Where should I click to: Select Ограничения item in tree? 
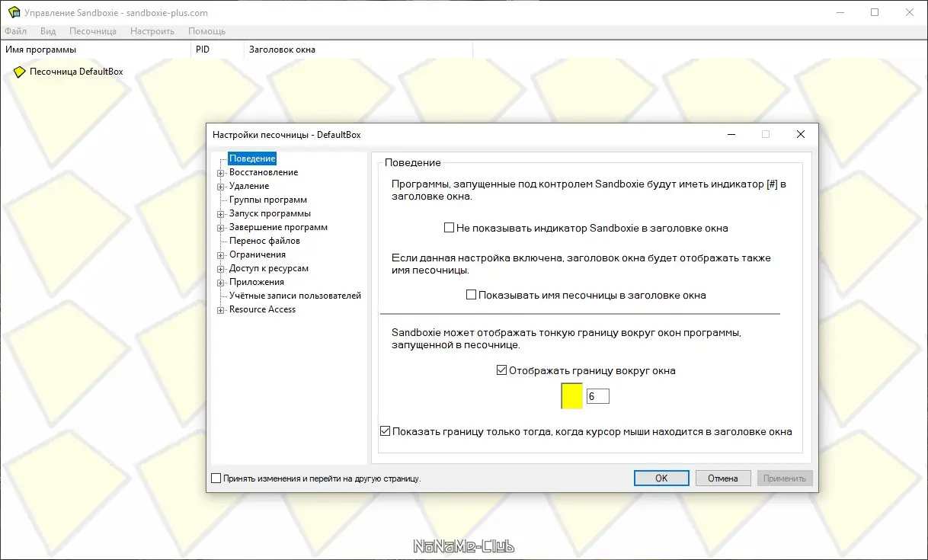point(258,254)
